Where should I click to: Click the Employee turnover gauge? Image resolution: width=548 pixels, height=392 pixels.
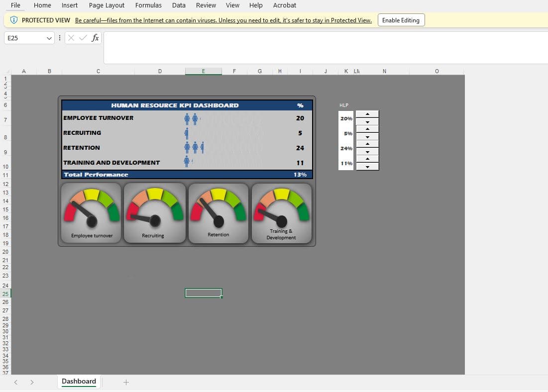(91, 213)
